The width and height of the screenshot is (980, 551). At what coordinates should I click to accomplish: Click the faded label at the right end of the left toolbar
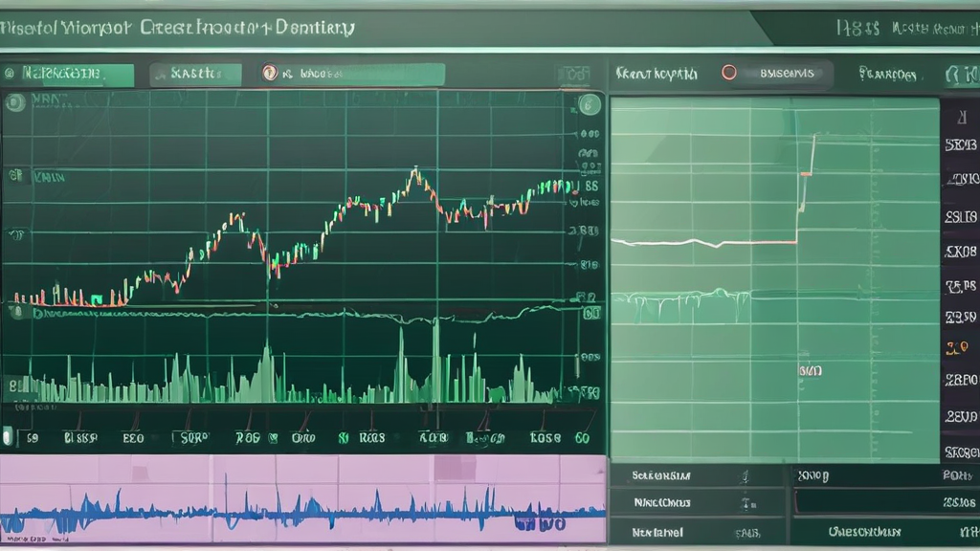[573, 75]
